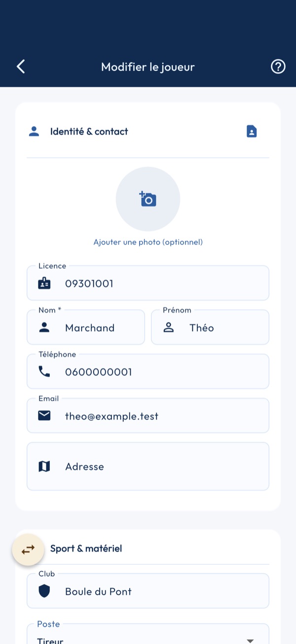The height and width of the screenshot is (644, 296).
Task: Focus the empty Adresse field
Action: pos(148,466)
